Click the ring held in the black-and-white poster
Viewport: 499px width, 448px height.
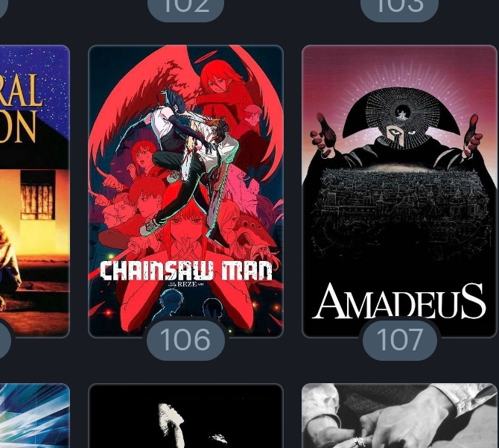pos(362,442)
